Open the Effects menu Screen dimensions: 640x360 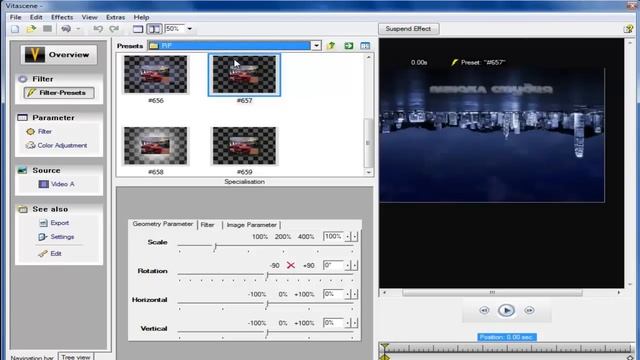pos(62,17)
